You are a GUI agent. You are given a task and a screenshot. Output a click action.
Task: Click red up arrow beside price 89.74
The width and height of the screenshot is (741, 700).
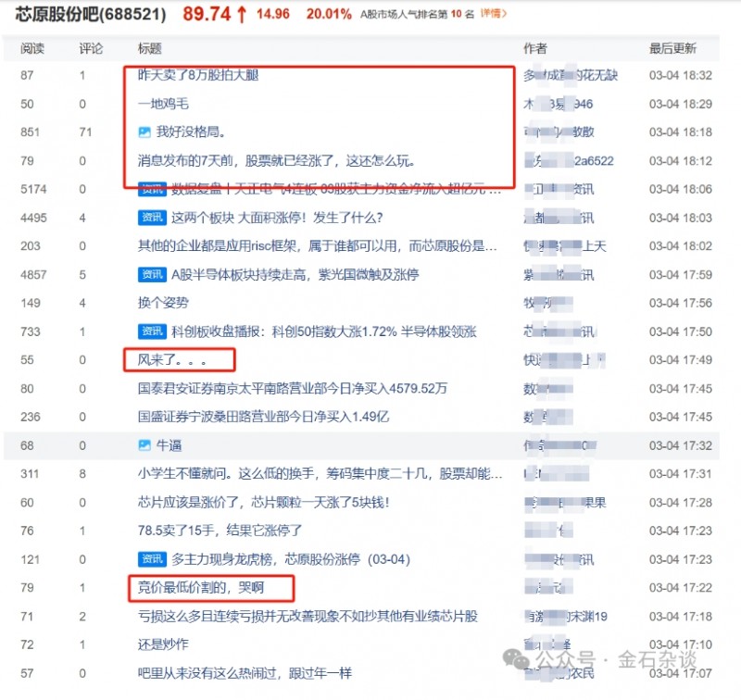pyautogui.click(x=241, y=15)
